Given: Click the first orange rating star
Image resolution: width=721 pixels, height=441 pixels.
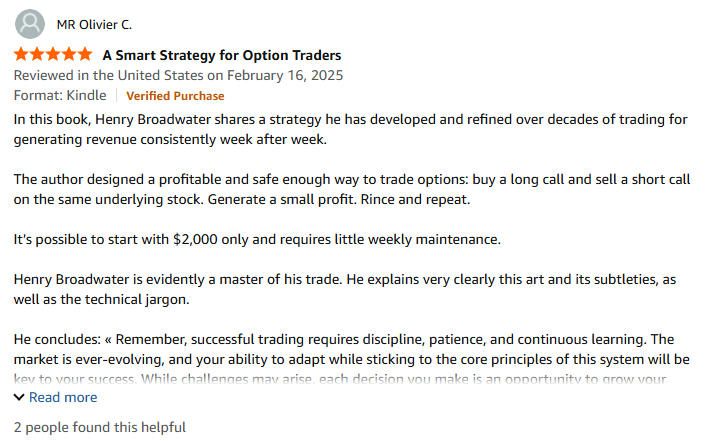Looking at the screenshot, I should [22, 55].
